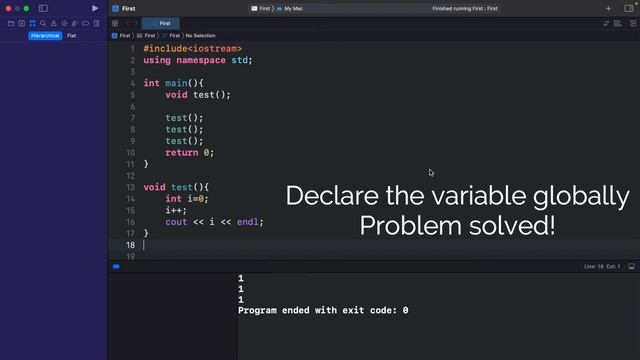This screenshot has height=360, width=640.
Task: Click the First folder breadcrumb
Action: 146,36
